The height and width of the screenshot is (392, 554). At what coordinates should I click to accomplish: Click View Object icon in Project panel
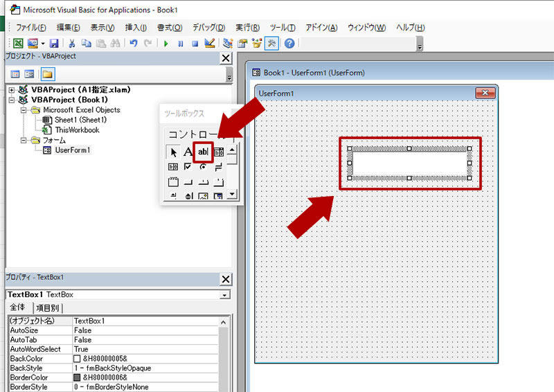[29, 74]
